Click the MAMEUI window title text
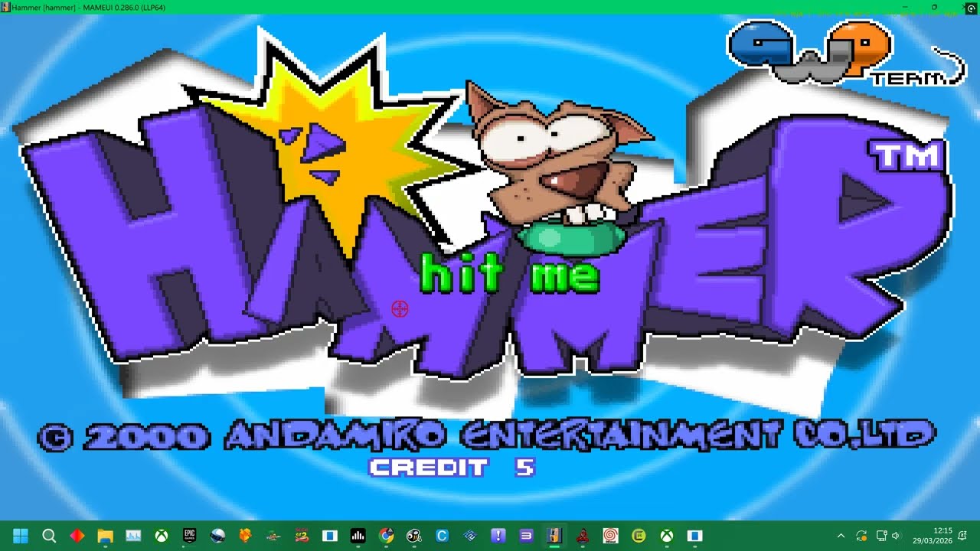This screenshot has height=551, width=980. click(x=89, y=7)
